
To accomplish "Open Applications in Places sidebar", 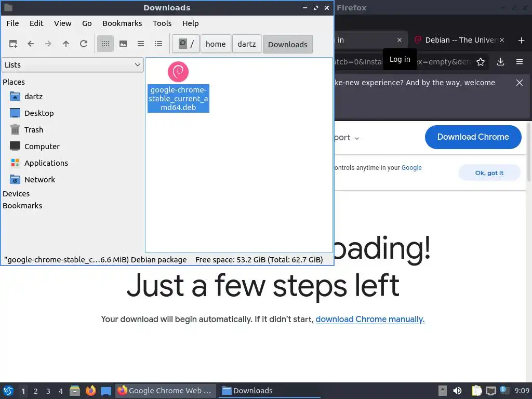I will 46,163.
